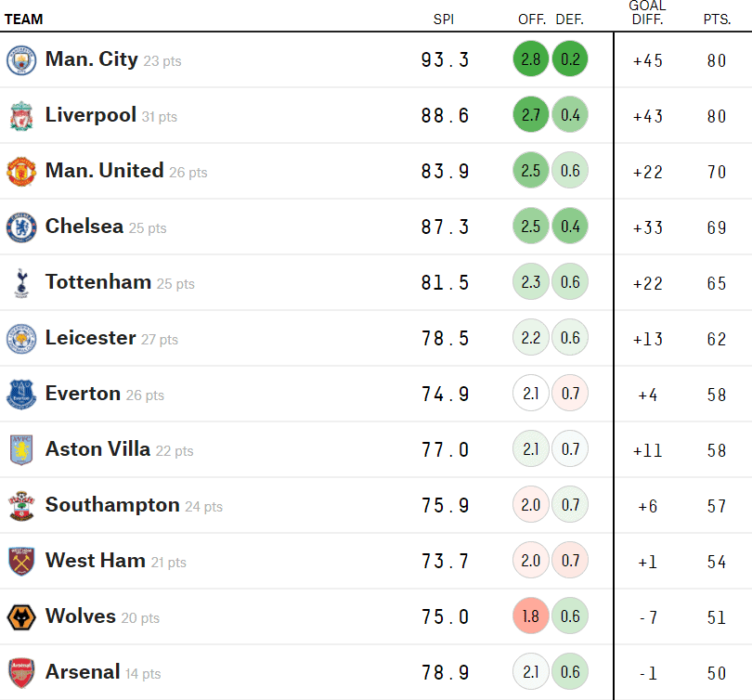The height and width of the screenshot is (700, 752).
Task: Click the Tottenham cockerel crest
Action: coord(21,283)
